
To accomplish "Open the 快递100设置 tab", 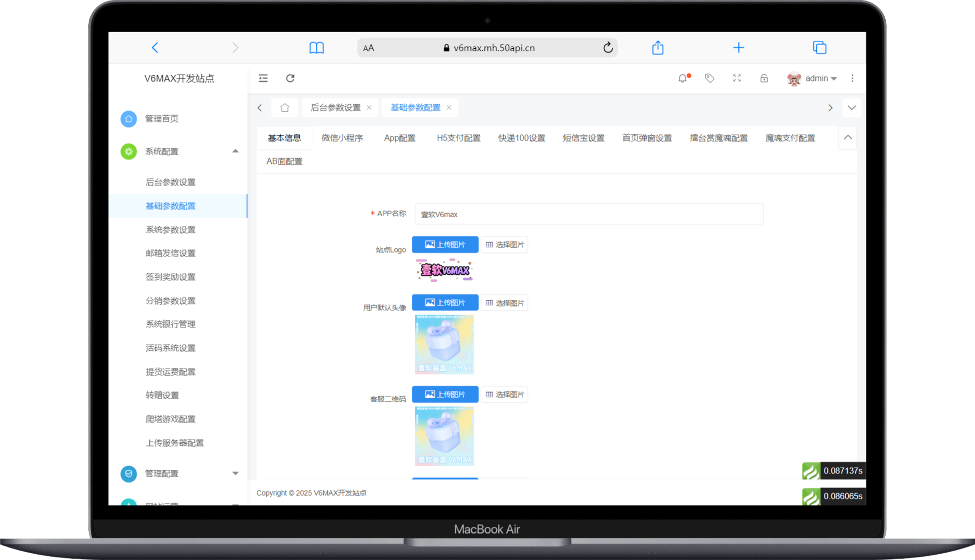I will click(x=521, y=138).
